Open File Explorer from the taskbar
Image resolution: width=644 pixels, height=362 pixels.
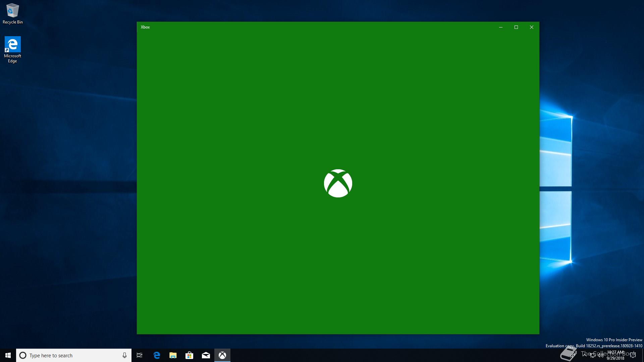click(x=173, y=355)
